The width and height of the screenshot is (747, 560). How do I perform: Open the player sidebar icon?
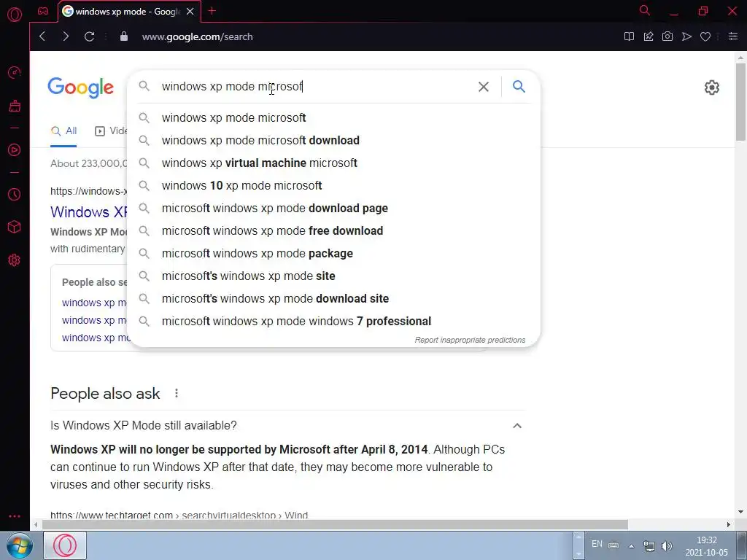(x=15, y=150)
